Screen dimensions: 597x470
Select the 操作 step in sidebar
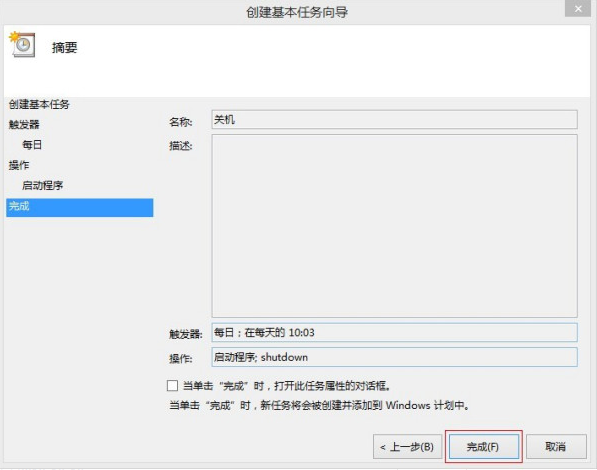[19, 165]
